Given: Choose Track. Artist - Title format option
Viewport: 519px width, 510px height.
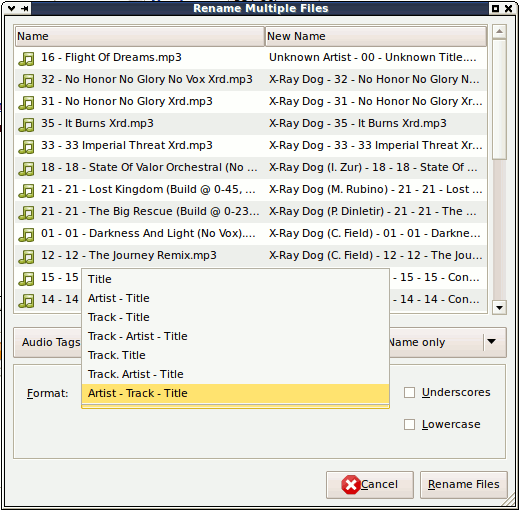Looking at the screenshot, I should point(235,374).
